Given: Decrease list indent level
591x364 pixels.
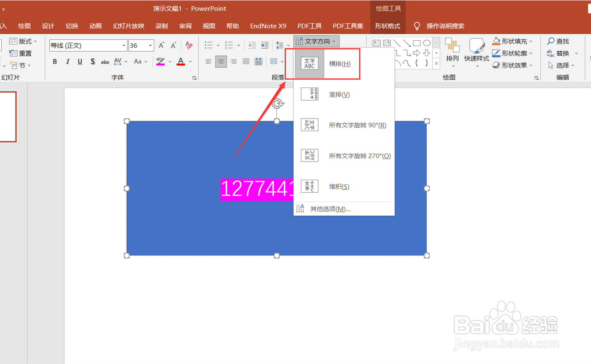Looking at the screenshot, I should (252, 45).
